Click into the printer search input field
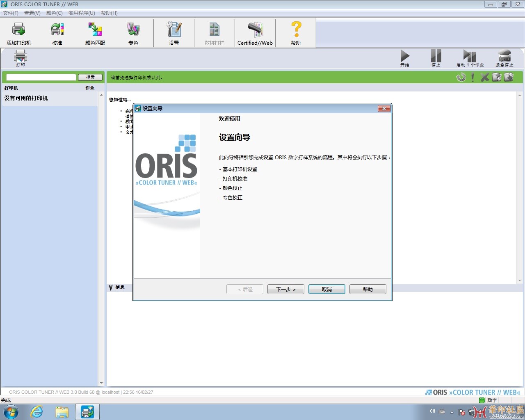 pos(41,77)
